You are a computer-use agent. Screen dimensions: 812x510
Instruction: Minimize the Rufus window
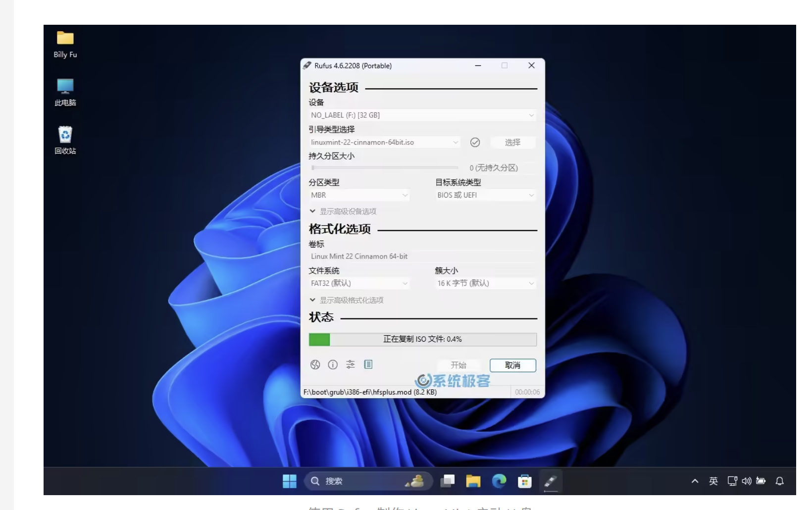coord(478,65)
